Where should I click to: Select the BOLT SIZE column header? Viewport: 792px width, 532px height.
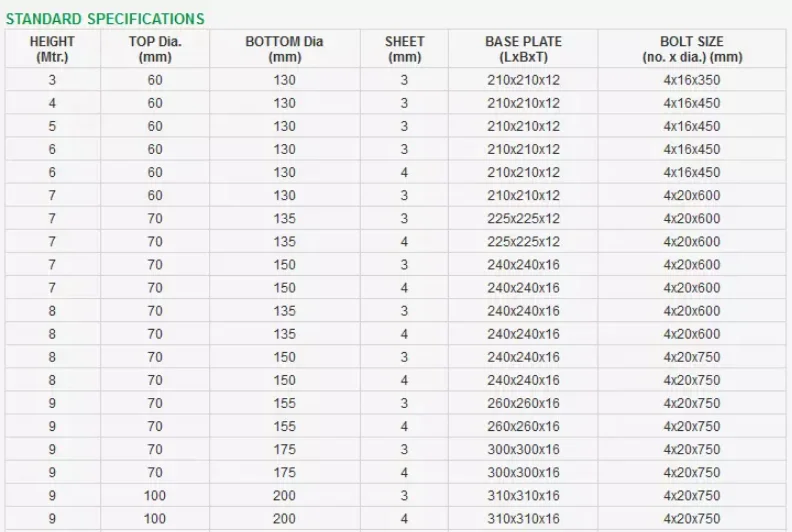[692, 49]
